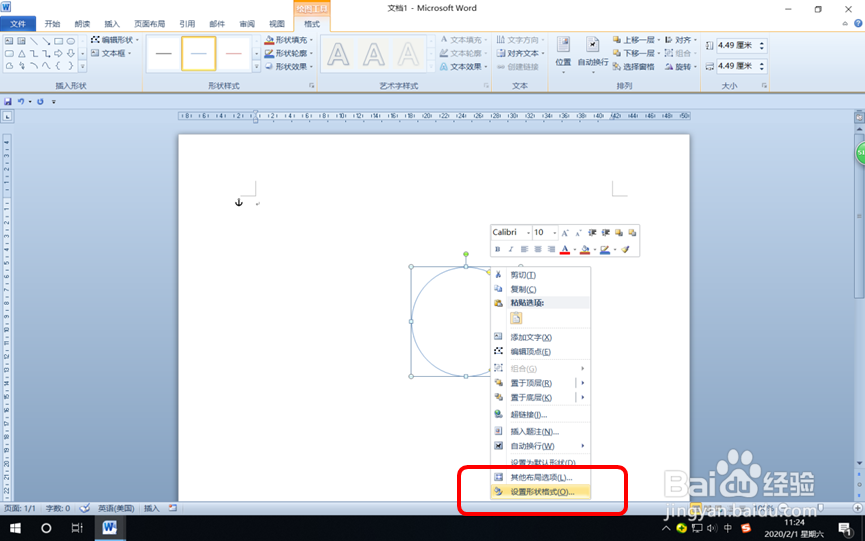Image resolution: width=865 pixels, height=541 pixels.
Task: Click Undo in quick access toolbar
Action: pos(21,101)
